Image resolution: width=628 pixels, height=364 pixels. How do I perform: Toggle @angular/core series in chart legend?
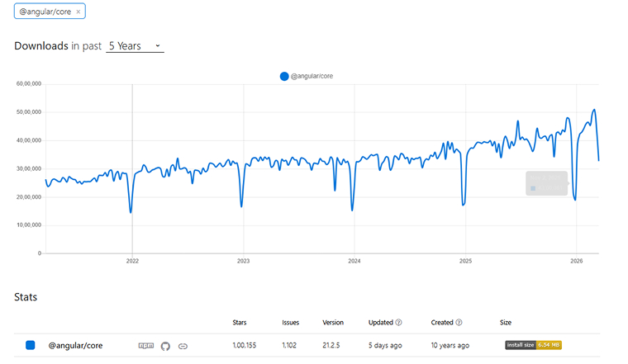[x=312, y=76]
